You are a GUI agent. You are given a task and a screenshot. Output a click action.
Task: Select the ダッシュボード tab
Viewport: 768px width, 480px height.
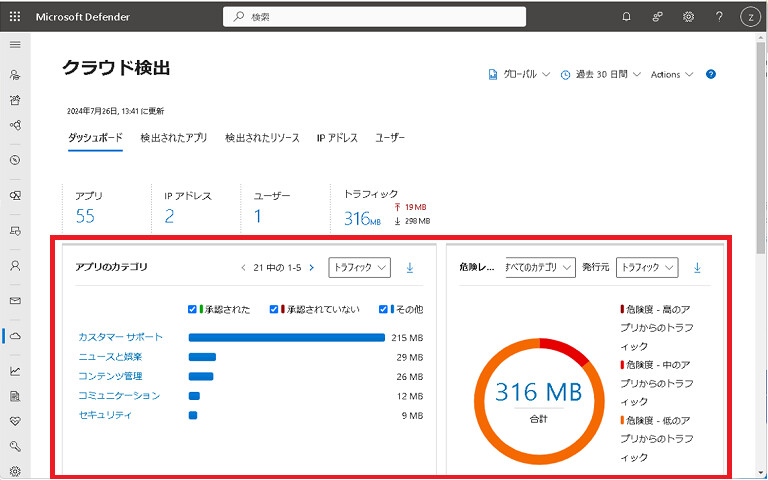(x=96, y=138)
